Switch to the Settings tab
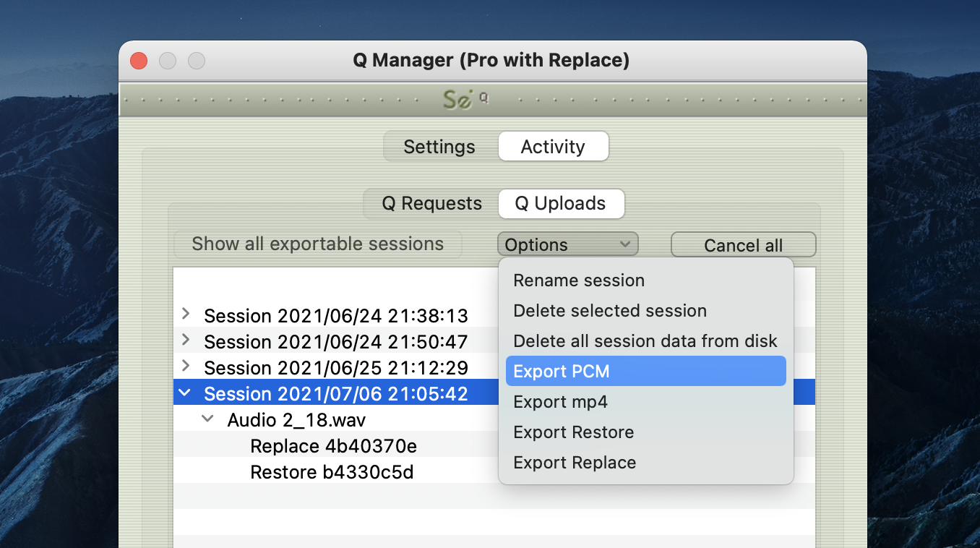Viewport: 980px width, 548px height. [439, 147]
